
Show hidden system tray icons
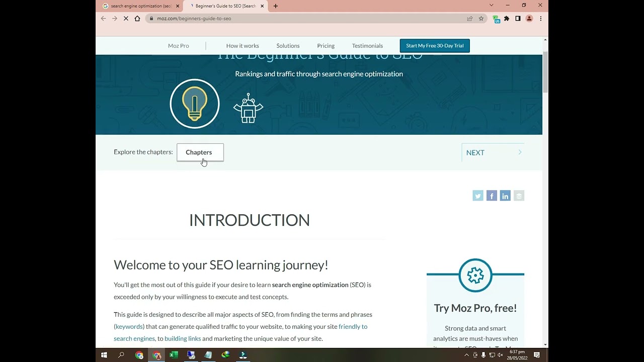(466, 355)
